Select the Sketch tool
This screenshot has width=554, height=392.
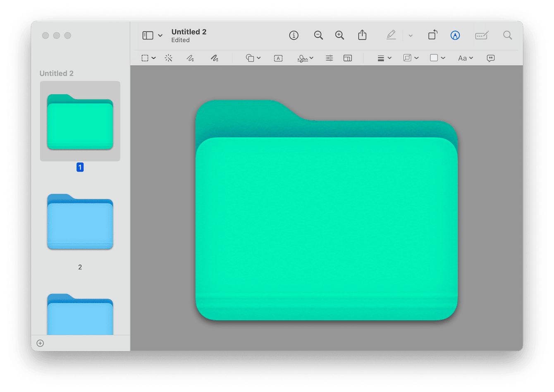[x=191, y=58]
